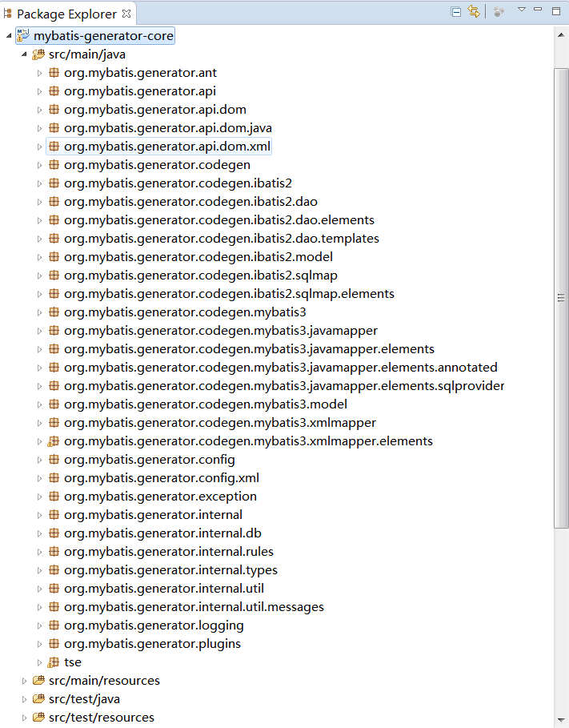Click the org.mybatis.generator.internal.db package icon
Screen dimensions: 569x728
point(54,533)
